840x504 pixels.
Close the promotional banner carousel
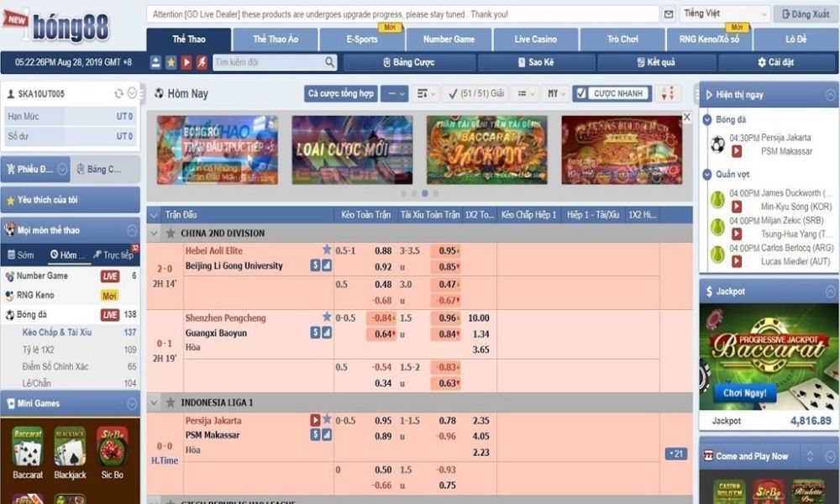pos(687,117)
